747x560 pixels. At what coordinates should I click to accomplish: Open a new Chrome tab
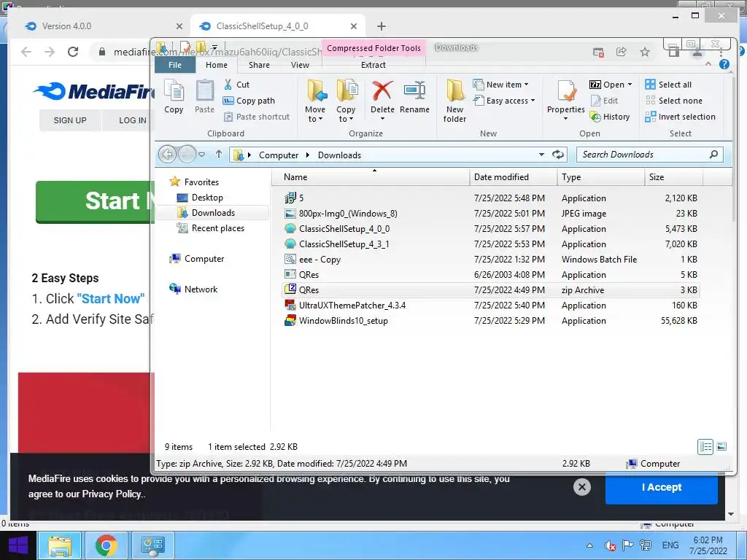point(382,26)
